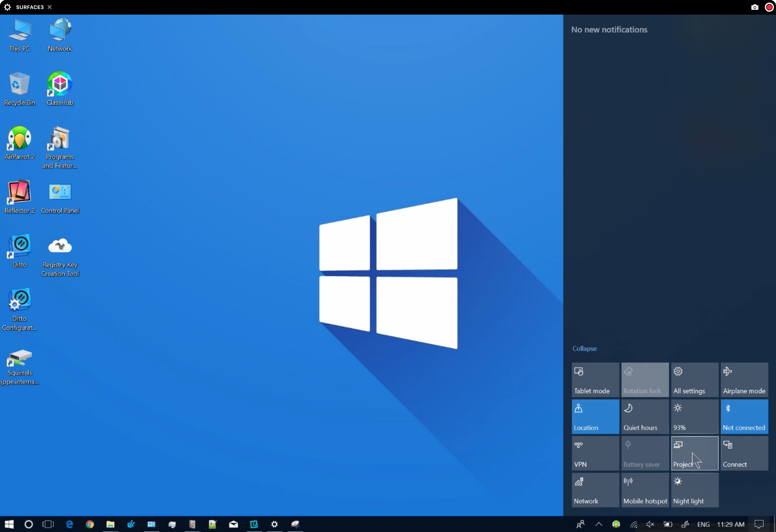The image size is (776, 532).
Task: Click the AirParrot parrot icon in system tray
Action: point(616,524)
